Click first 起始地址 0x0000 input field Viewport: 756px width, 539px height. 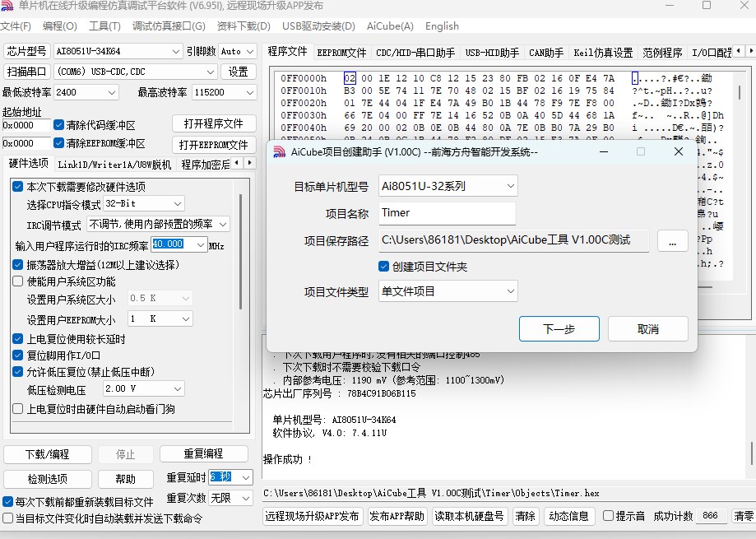click(26, 125)
